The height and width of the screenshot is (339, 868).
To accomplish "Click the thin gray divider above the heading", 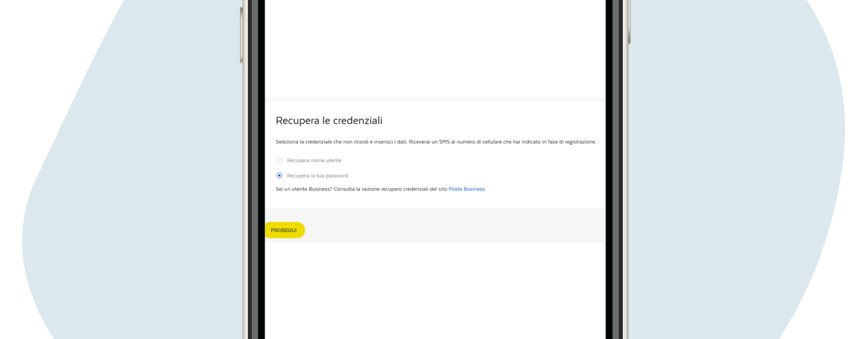I will (x=435, y=99).
